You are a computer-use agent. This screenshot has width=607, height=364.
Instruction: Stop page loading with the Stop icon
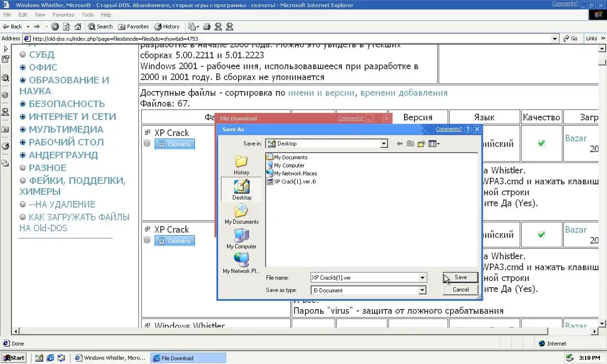(x=55, y=27)
